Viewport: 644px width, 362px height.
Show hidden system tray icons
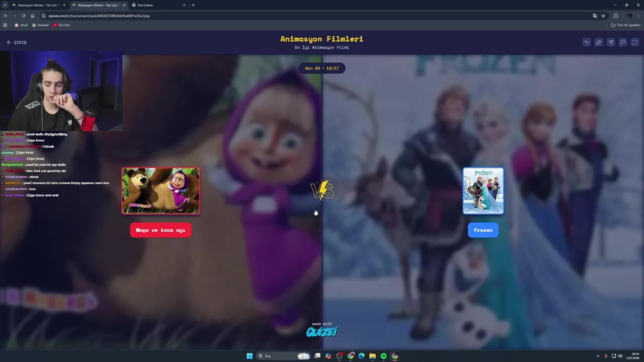tap(598, 356)
